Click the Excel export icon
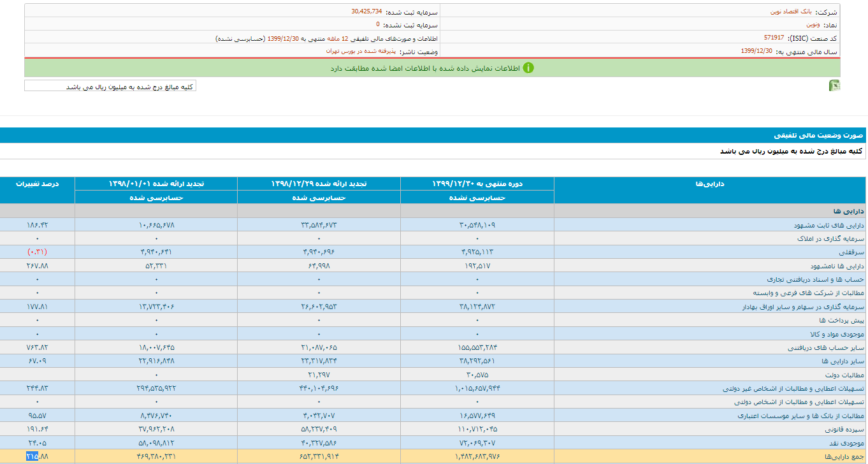This screenshot has height=464, width=868. point(834,86)
